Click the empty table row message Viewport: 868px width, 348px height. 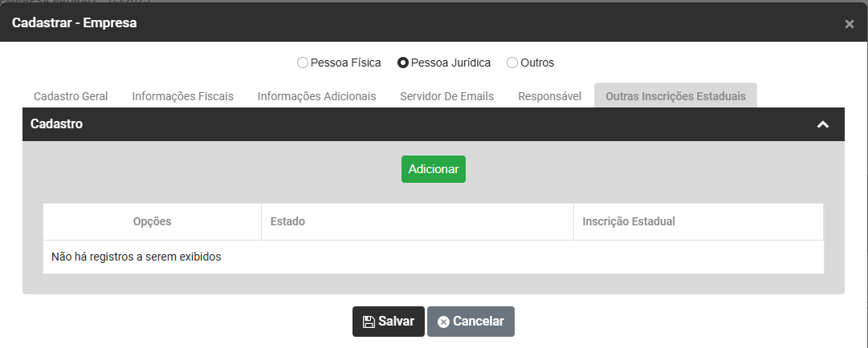[136, 257]
